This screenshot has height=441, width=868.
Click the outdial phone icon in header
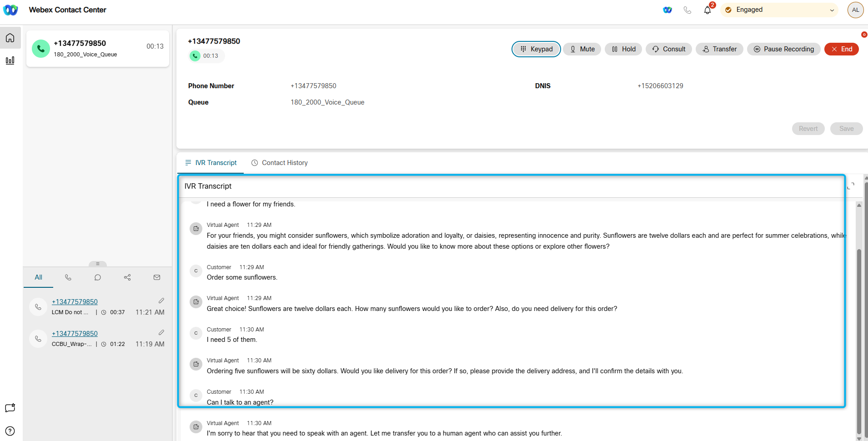(x=687, y=10)
